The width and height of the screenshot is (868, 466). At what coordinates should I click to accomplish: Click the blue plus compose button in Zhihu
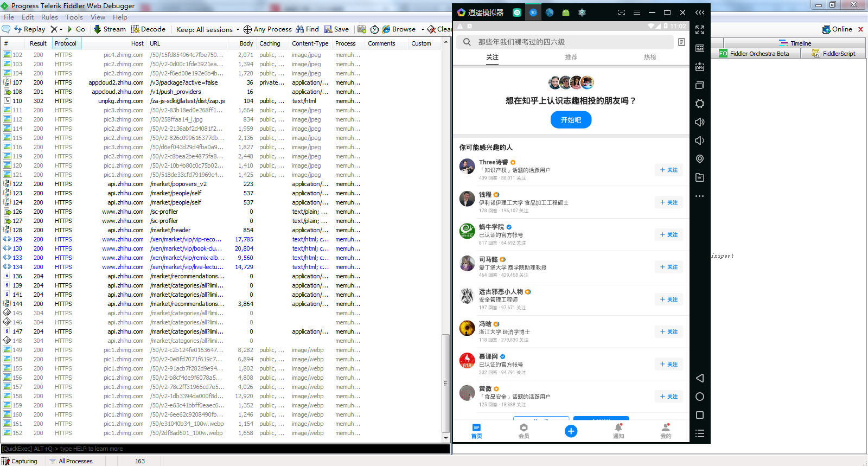571,431
